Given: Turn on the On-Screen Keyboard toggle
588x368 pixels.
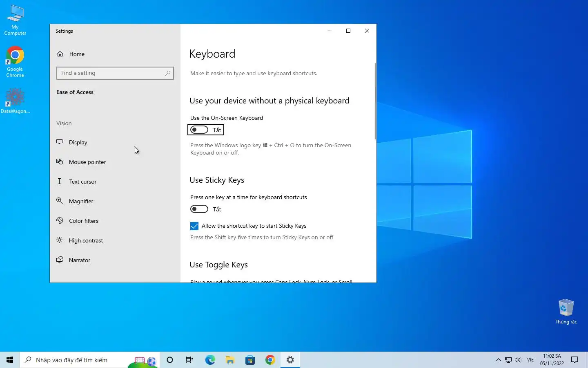Looking at the screenshot, I should pyautogui.click(x=199, y=130).
